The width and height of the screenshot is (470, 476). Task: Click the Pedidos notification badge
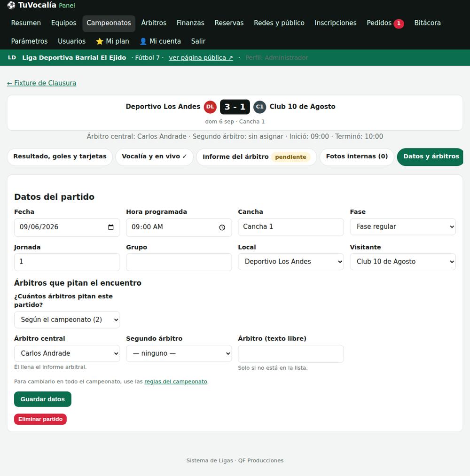coord(399,23)
